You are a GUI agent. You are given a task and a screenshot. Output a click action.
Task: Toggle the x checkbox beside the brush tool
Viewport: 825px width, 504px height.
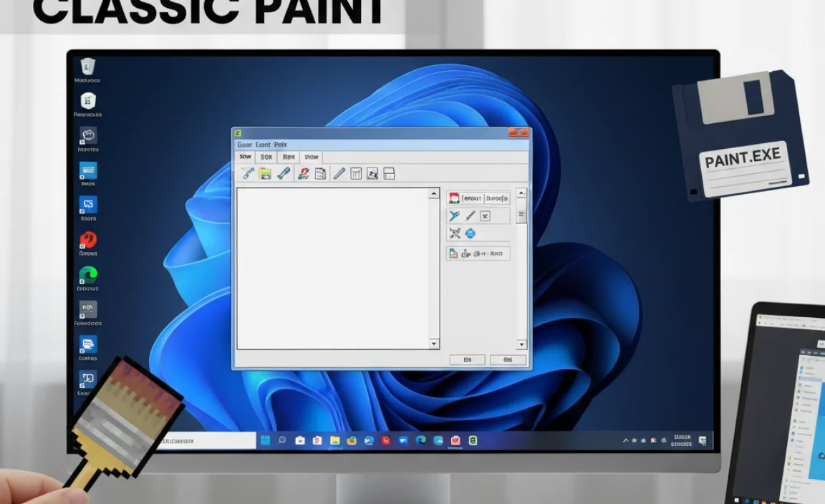point(485,216)
